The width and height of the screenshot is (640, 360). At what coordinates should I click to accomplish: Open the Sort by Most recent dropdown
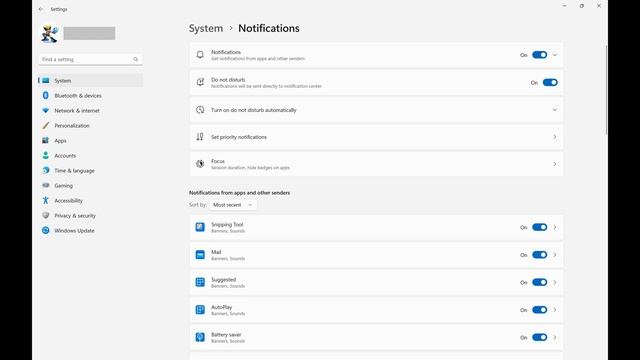tap(233, 205)
